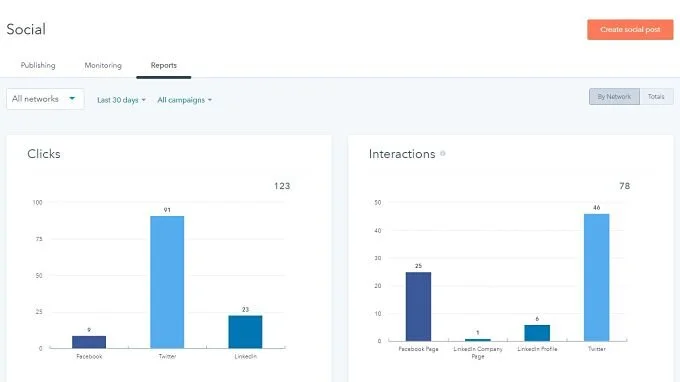Select the Facebook Page bar in Interactions
The width and height of the screenshot is (680, 382).
(418, 306)
